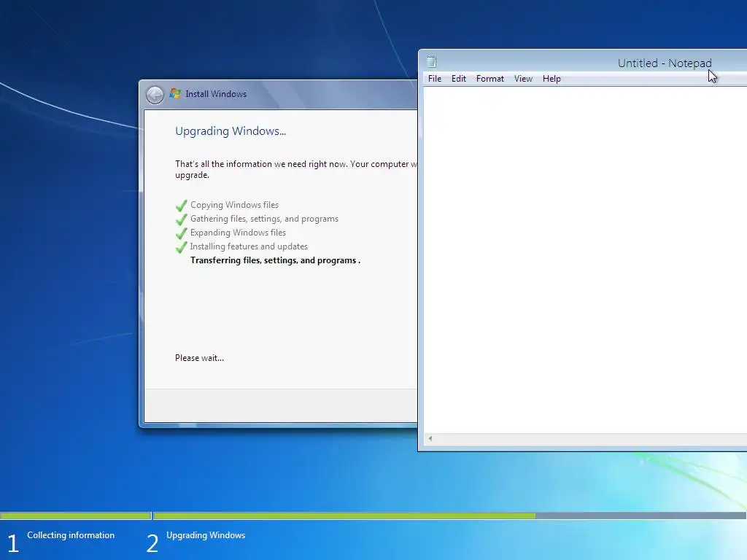Open the Help menu in Notepad
Image resolution: width=747 pixels, height=560 pixels.
[x=551, y=79]
